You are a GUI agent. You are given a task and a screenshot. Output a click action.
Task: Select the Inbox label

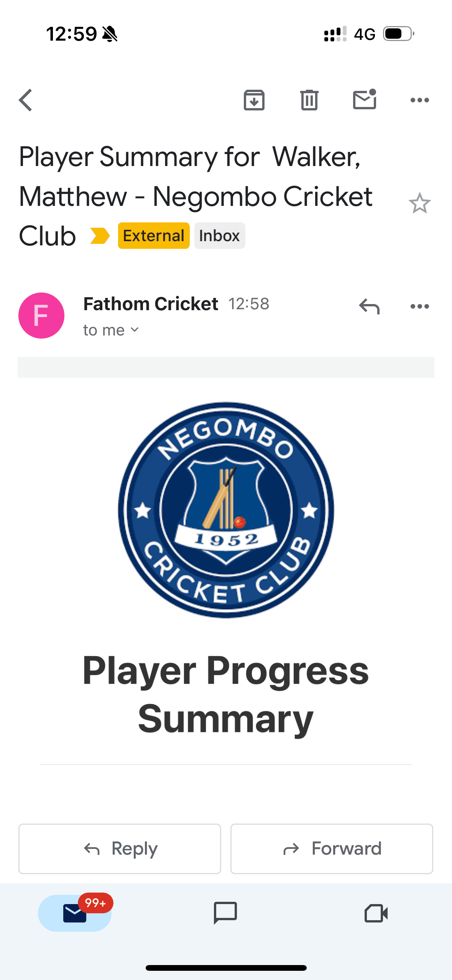tap(219, 235)
